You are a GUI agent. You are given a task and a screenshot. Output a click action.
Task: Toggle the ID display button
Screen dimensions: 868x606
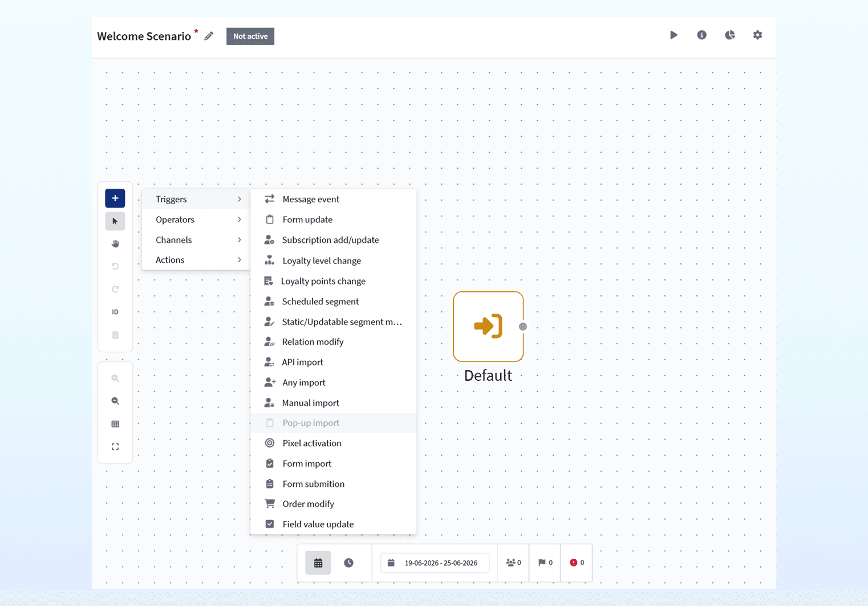(x=115, y=312)
